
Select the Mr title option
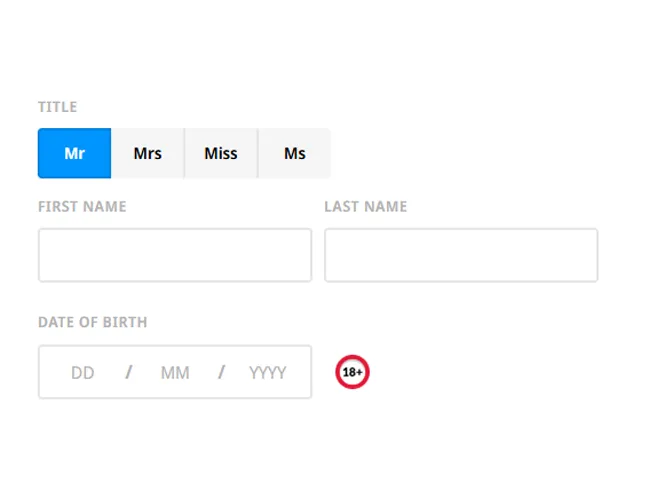pos(75,153)
